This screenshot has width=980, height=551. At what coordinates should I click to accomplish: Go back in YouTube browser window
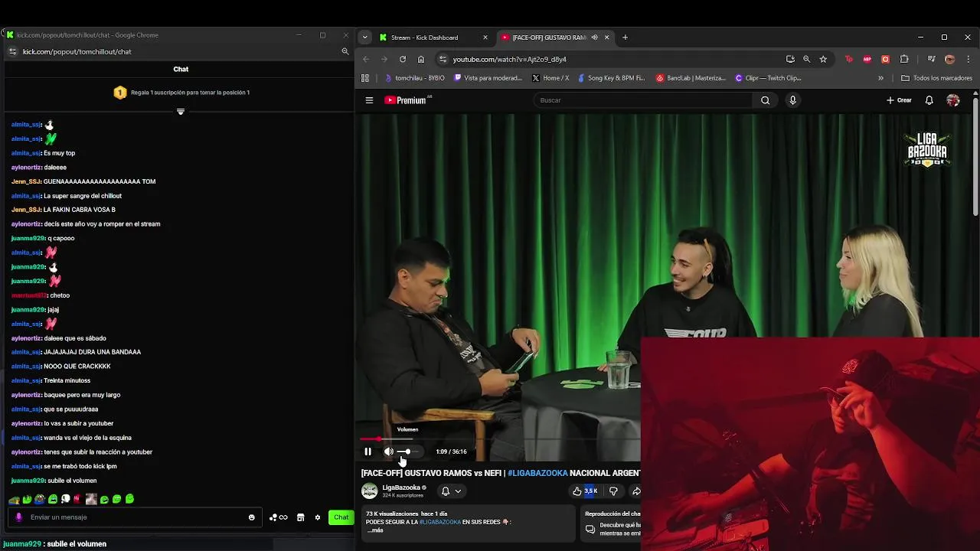[x=366, y=59]
